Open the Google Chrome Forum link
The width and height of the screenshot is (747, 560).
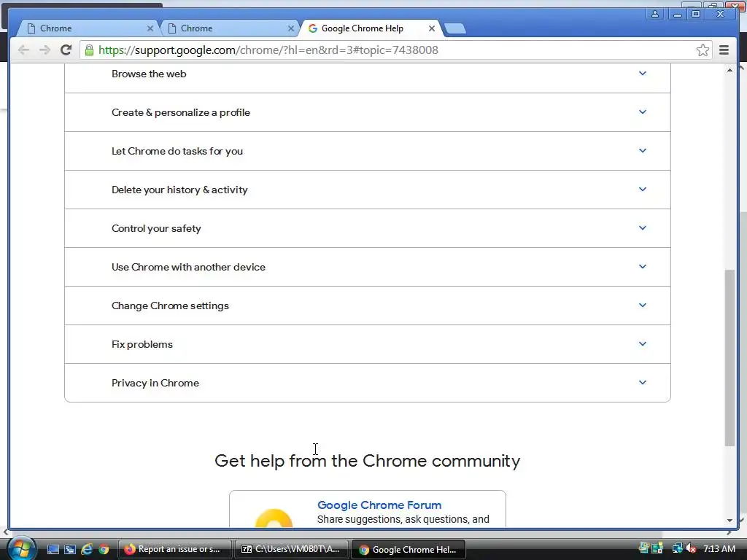pos(379,505)
